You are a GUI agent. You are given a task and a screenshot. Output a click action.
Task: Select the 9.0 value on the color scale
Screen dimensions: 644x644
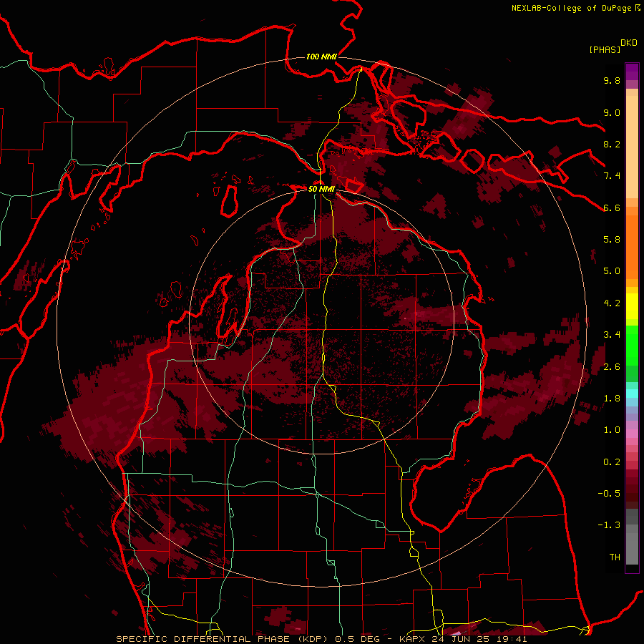pos(612,112)
